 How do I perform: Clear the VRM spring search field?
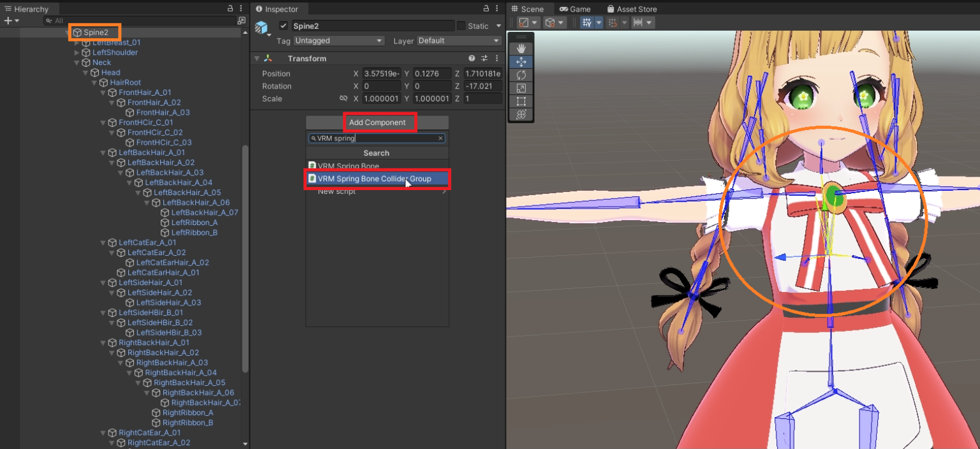coord(440,138)
